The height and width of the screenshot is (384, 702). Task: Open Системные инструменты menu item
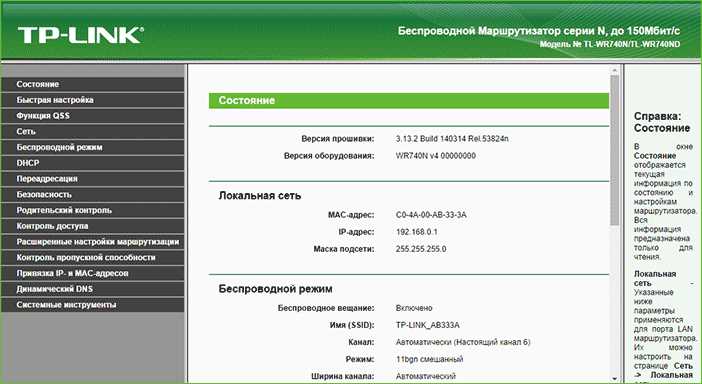[93, 305]
